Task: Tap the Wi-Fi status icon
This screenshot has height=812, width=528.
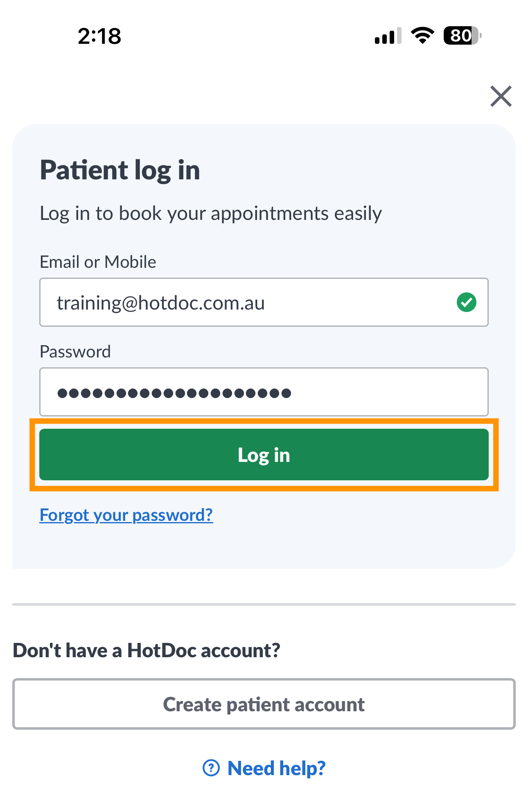Action: click(422, 36)
